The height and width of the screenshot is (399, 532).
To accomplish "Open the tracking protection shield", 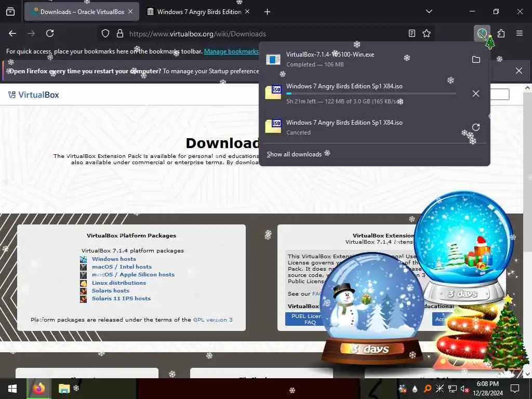I will click(105, 34).
